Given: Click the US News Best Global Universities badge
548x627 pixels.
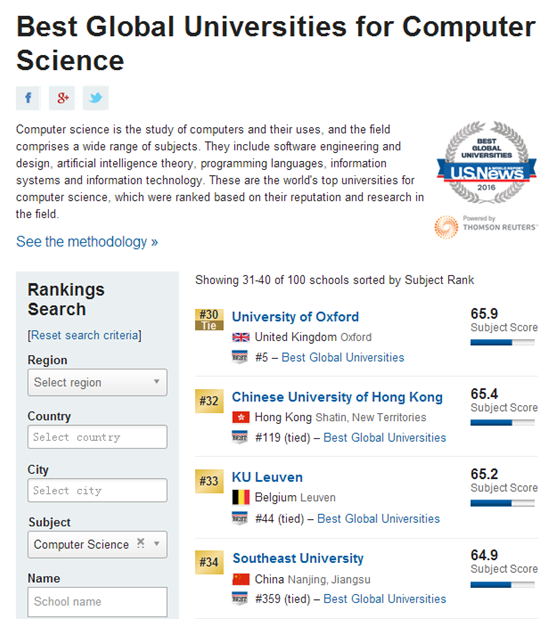Looking at the screenshot, I should pyautogui.click(x=486, y=163).
